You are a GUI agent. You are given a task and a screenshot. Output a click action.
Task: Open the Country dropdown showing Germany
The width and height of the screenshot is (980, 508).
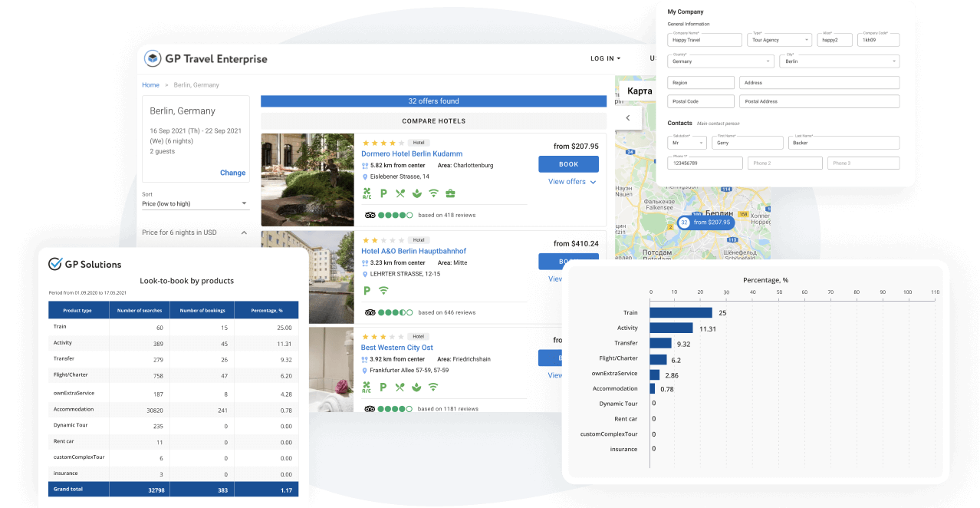coord(721,61)
